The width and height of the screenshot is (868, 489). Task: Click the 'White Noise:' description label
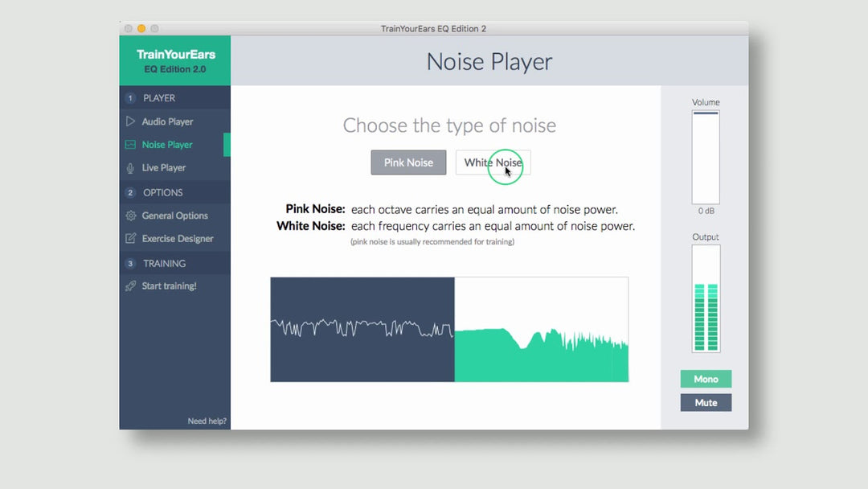coord(310,226)
